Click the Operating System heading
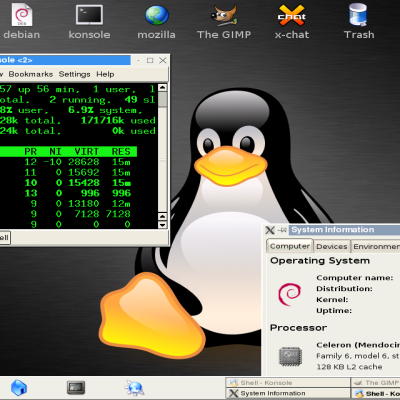Image resolution: width=400 pixels, height=400 pixels. tap(320, 260)
